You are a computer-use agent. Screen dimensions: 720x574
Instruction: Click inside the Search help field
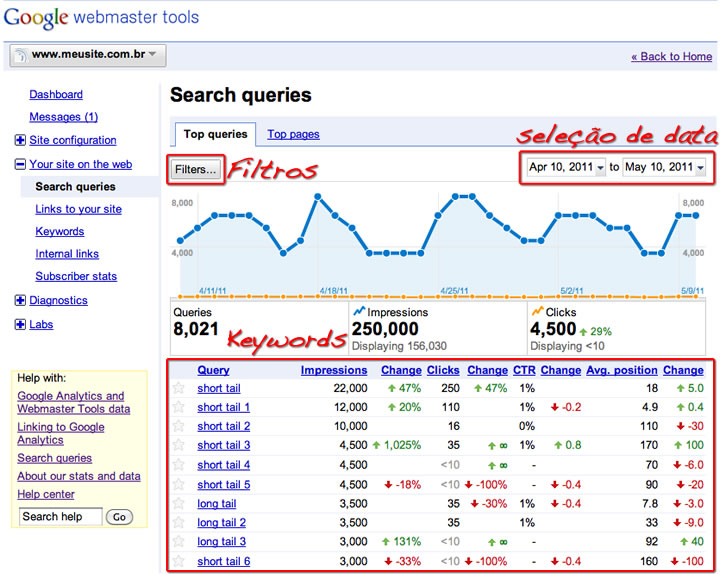[x=60, y=517]
